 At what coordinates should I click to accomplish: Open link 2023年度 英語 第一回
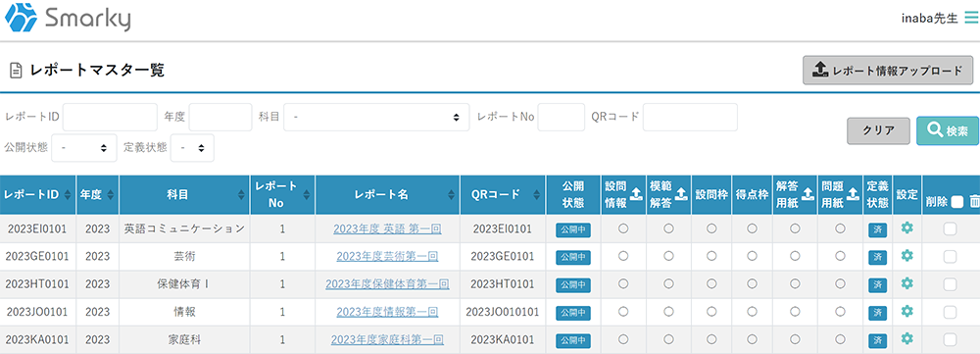[x=387, y=228]
